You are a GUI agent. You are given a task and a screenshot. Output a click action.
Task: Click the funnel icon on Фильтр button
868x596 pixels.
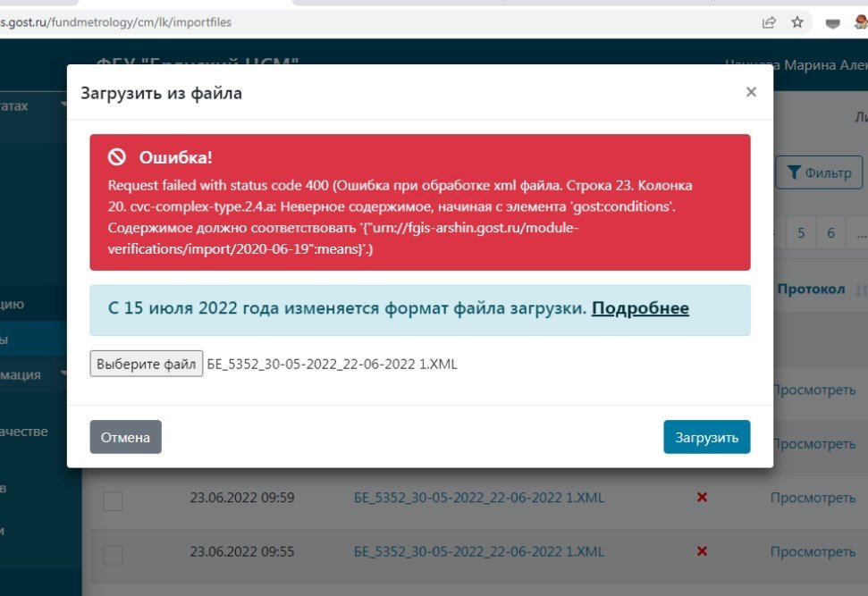tap(792, 172)
